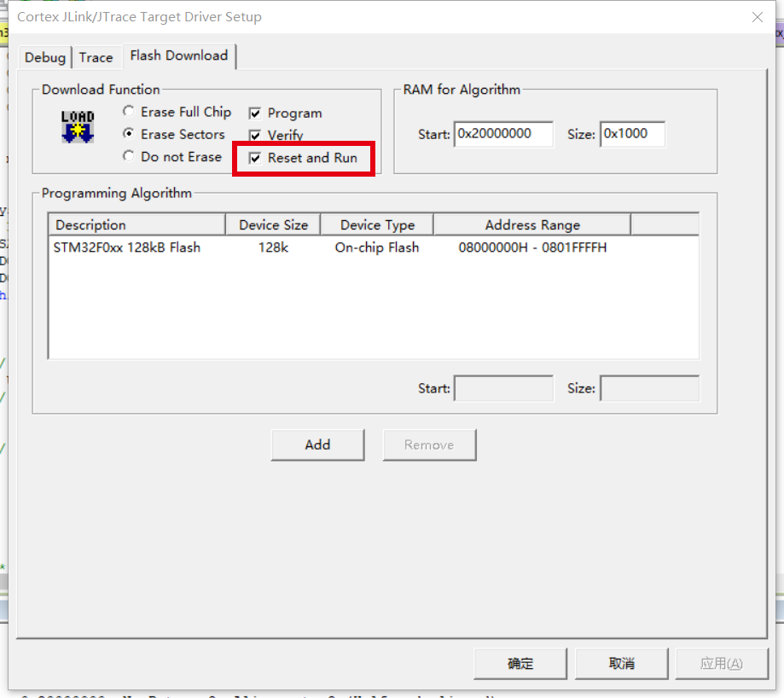This screenshot has height=698, width=784.
Task: Click the Address Range column header
Action: (x=532, y=225)
